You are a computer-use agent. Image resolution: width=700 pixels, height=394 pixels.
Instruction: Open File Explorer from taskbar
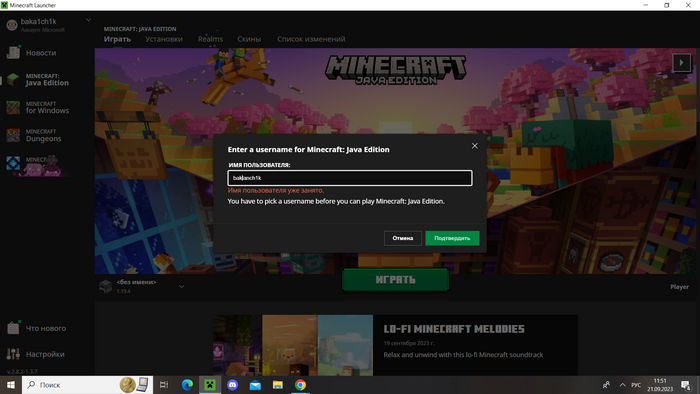pos(278,385)
